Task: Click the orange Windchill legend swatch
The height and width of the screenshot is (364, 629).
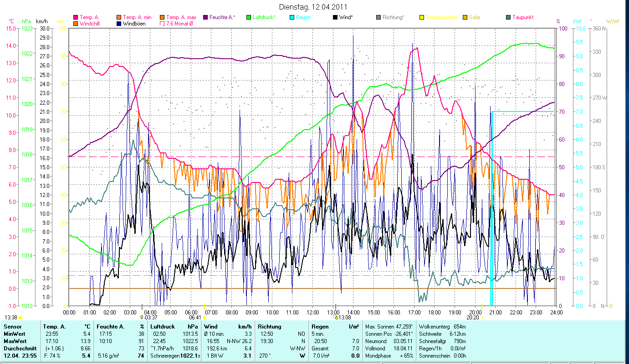Action: click(x=76, y=24)
